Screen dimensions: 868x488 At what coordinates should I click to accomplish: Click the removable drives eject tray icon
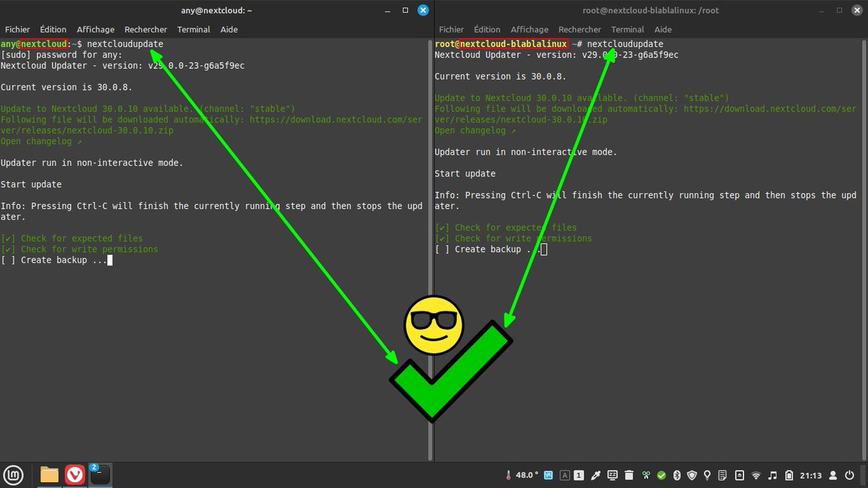pos(739,476)
